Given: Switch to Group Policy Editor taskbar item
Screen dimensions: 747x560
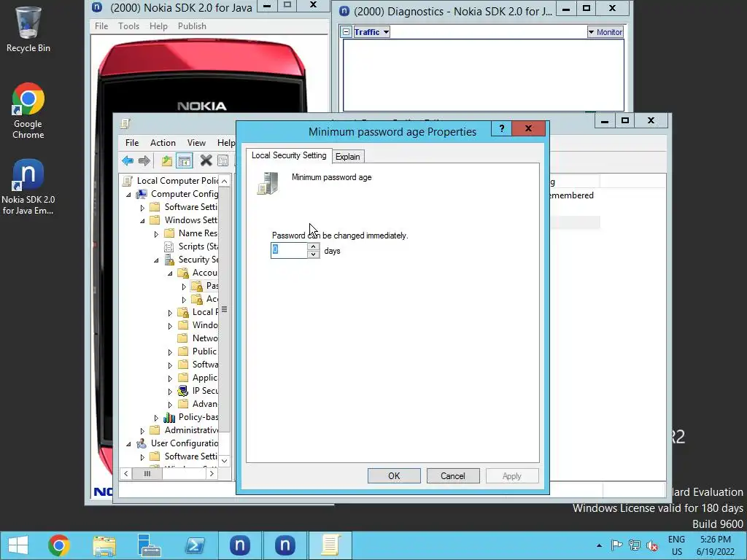Looking at the screenshot, I should click(x=330, y=545).
